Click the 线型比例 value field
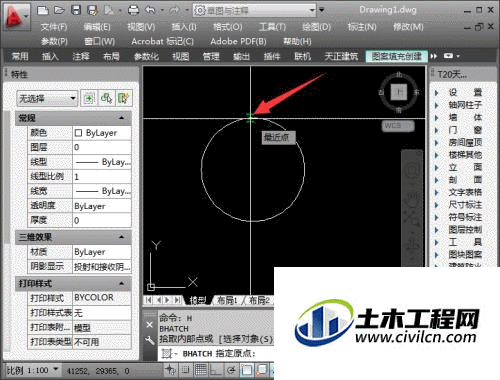500x380 pixels. click(x=102, y=177)
